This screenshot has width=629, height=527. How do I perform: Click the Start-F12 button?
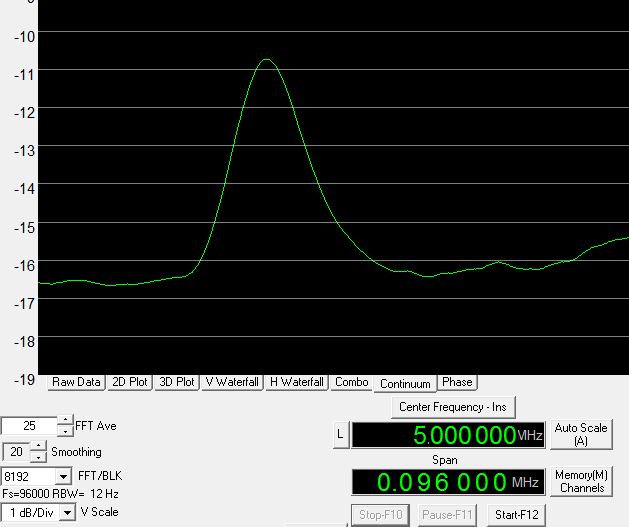point(516,516)
